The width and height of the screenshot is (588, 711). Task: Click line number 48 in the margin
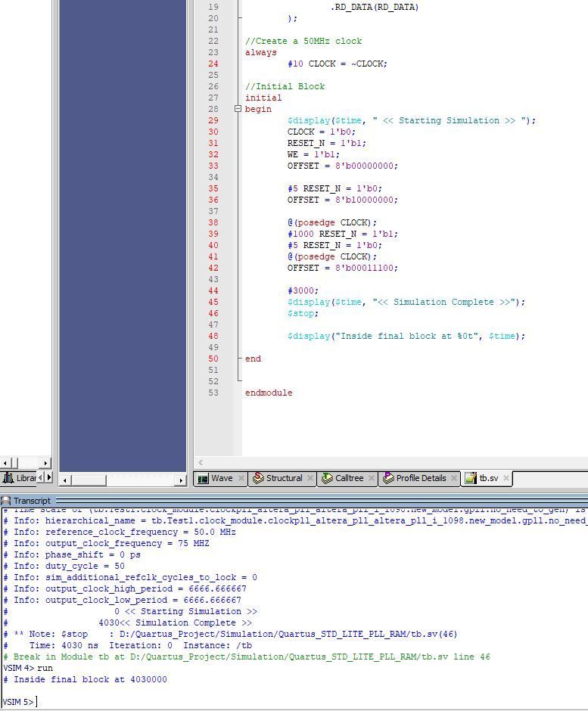point(213,336)
